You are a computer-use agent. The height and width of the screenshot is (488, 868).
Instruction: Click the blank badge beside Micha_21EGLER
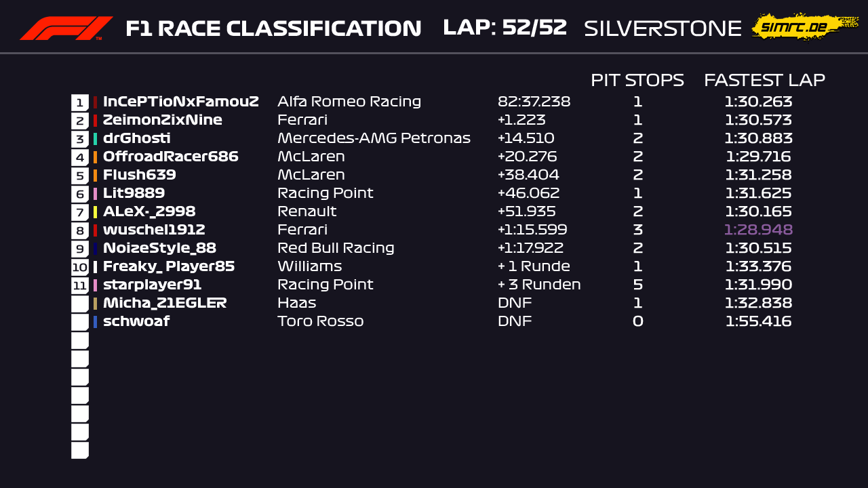pos(80,304)
